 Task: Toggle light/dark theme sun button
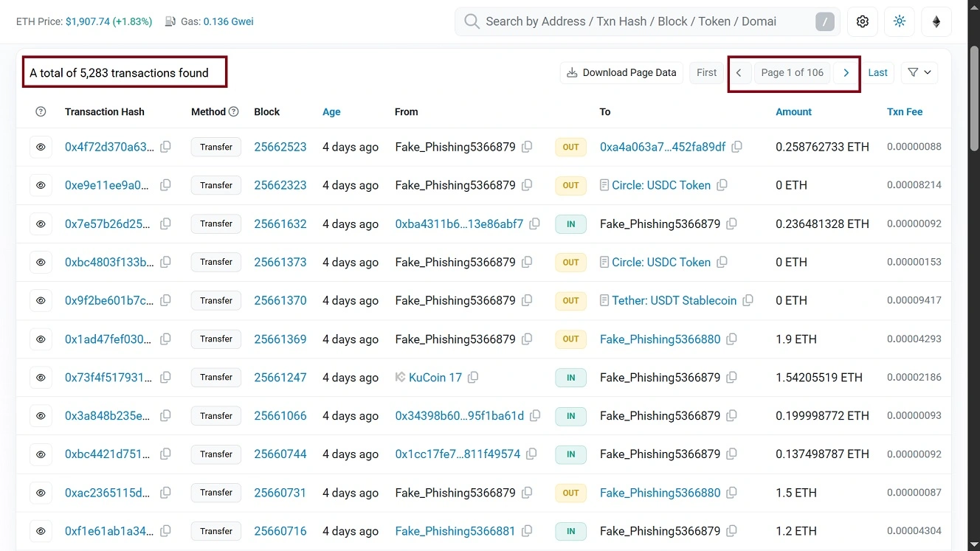click(x=900, y=21)
